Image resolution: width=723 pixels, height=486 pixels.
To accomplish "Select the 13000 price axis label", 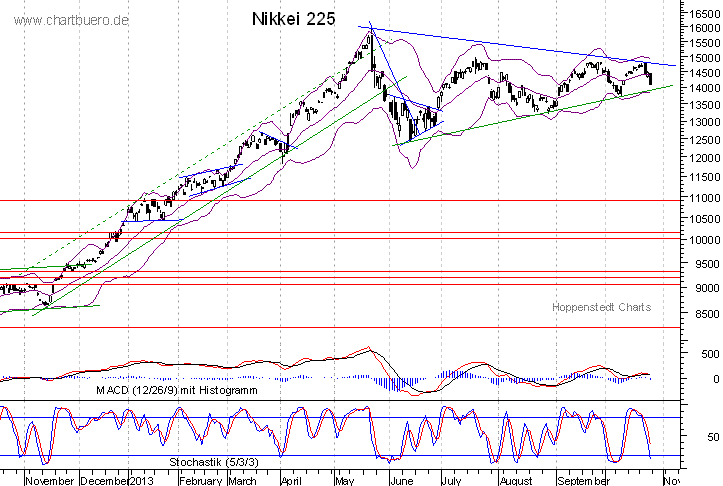I will pos(705,122).
